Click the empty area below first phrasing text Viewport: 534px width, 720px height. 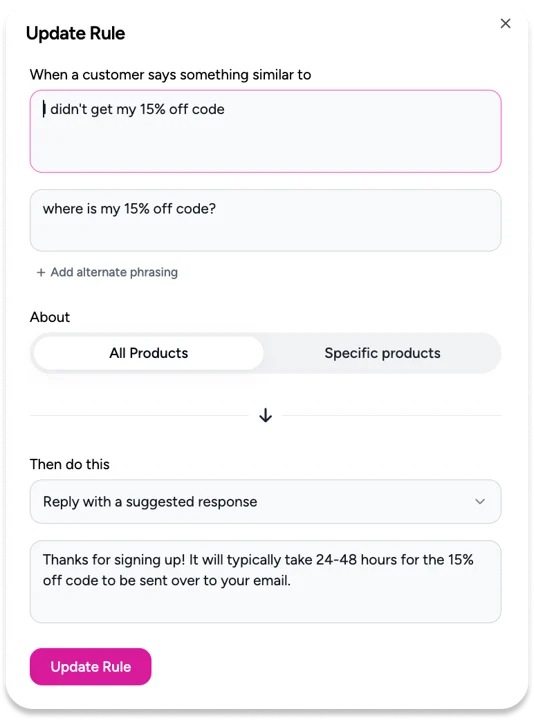265,145
